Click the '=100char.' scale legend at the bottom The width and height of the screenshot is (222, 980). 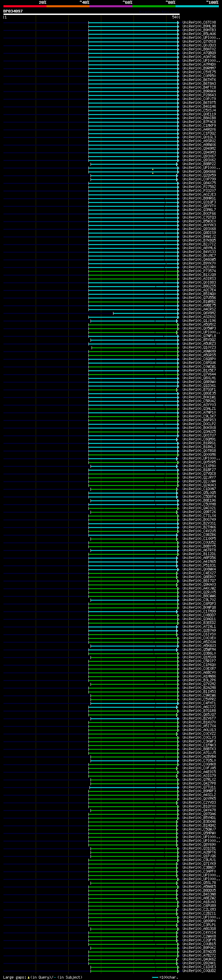(168, 977)
